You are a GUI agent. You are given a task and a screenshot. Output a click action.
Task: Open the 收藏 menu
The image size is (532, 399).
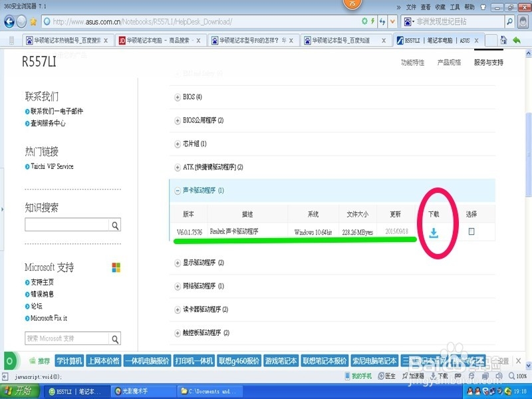(x=440, y=7)
